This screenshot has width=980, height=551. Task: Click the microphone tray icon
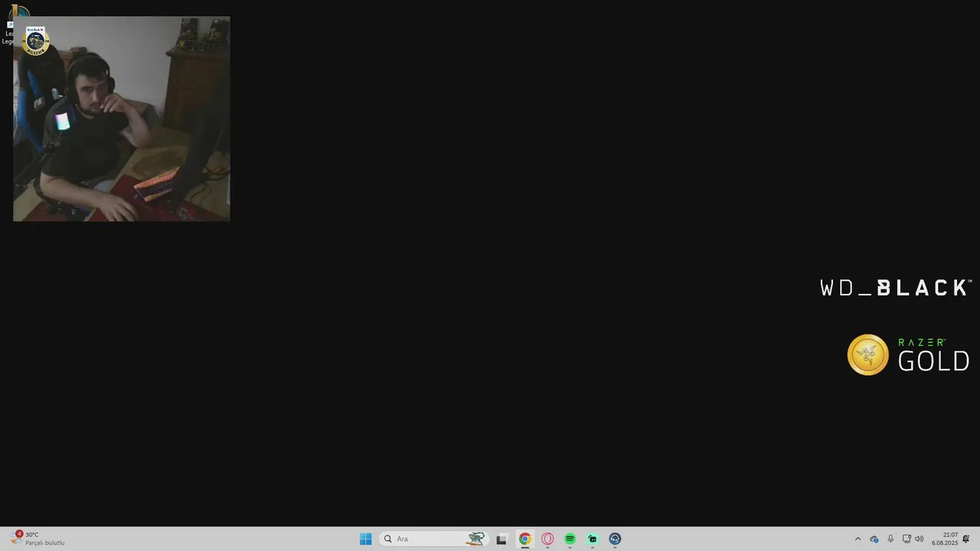[x=890, y=539]
